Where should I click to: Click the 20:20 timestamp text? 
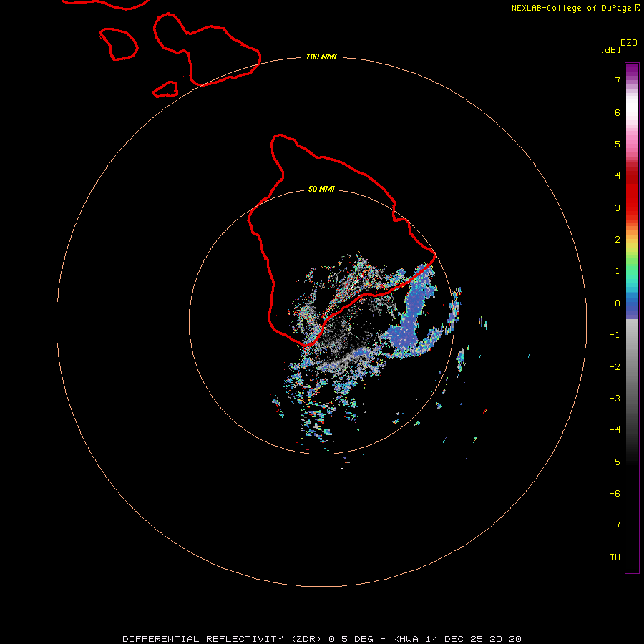(x=506, y=639)
